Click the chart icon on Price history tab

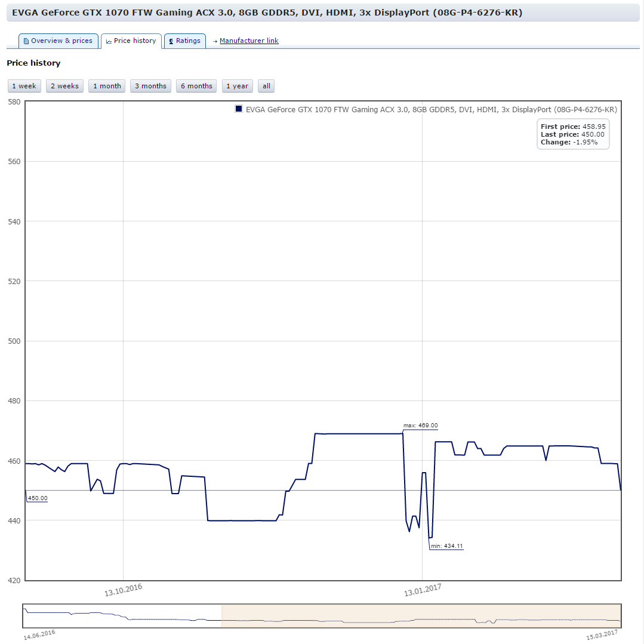click(x=109, y=42)
